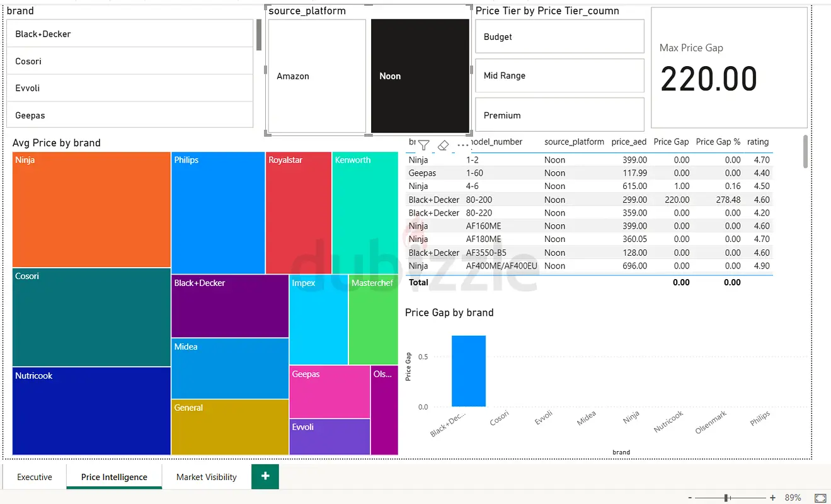Image resolution: width=831 pixels, height=504 pixels.
Task: Click model number cell "80-220"
Action: 479,213
